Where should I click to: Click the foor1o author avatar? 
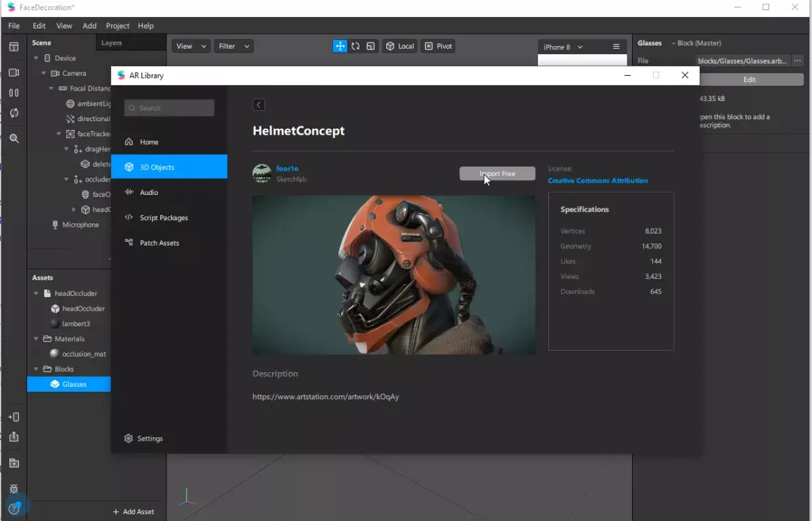coord(262,173)
